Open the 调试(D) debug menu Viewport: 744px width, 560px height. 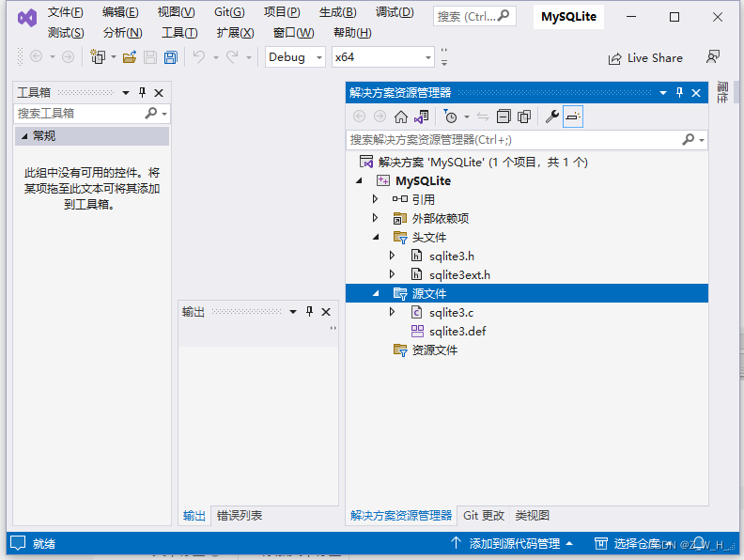pyautogui.click(x=395, y=12)
